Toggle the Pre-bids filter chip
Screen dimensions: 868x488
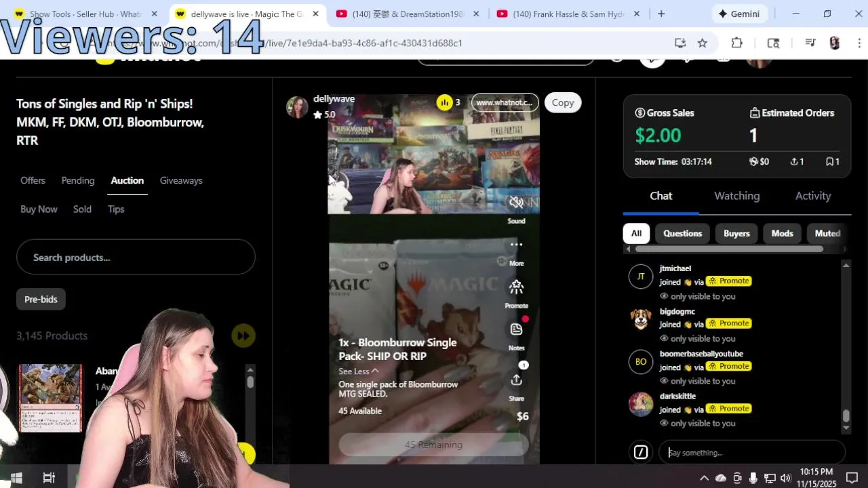point(41,299)
